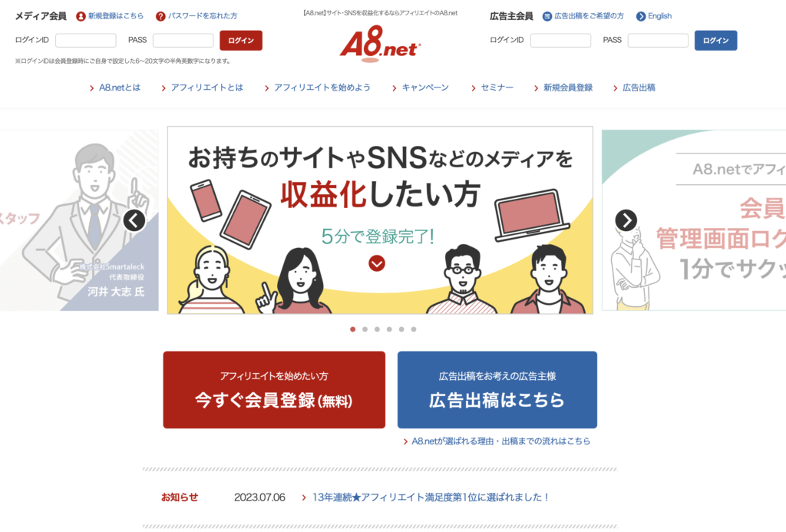Click the arrow icon beside English
Viewport: 786px width, 532px height.
point(641,17)
